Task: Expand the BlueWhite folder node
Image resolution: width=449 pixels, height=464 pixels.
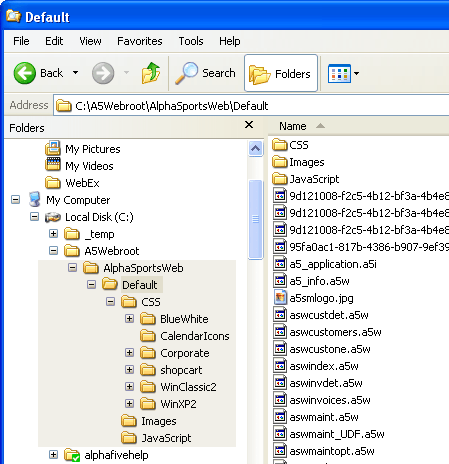Action: 129,319
